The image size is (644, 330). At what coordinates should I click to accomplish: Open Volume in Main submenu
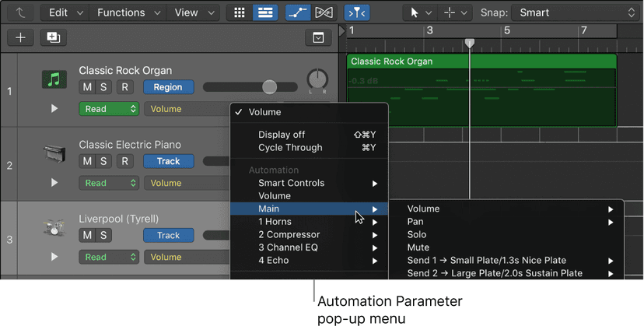click(x=506, y=209)
